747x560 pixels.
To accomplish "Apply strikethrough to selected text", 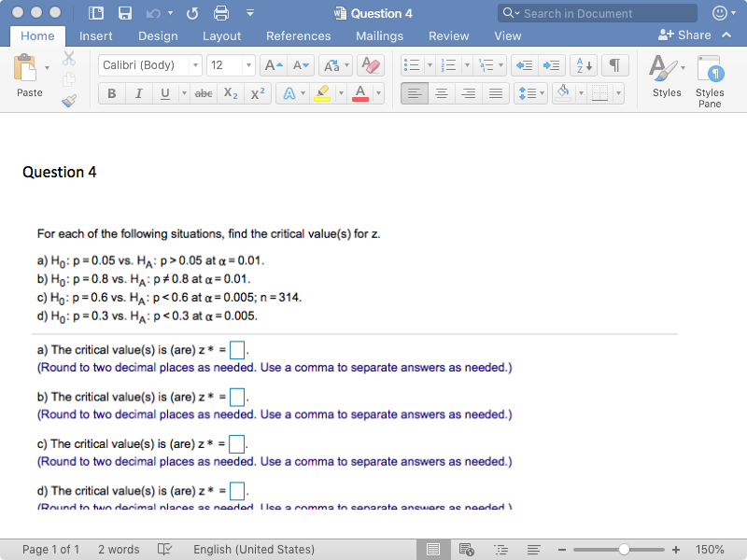I will click(204, 92).
